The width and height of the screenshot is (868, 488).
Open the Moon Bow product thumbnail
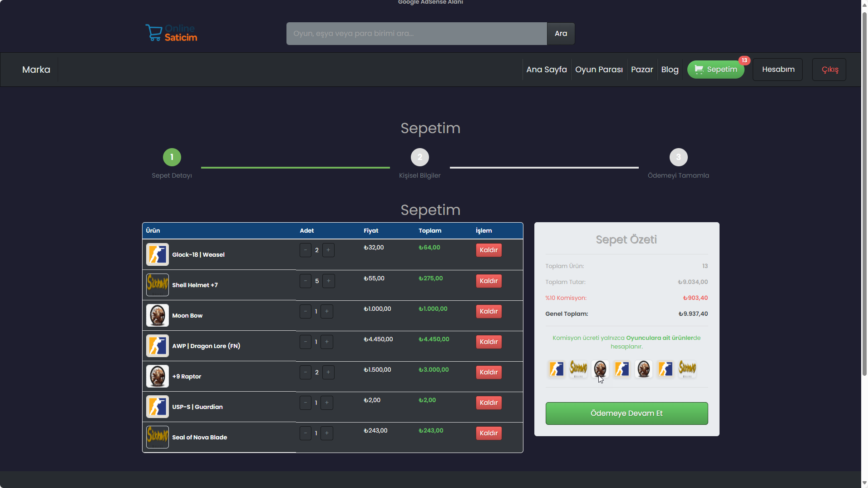(x=158, y=315)
